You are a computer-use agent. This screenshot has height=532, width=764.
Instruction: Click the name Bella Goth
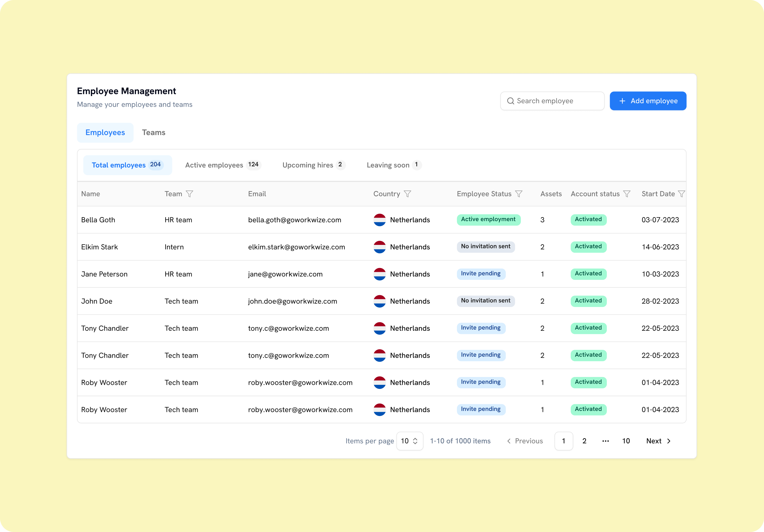click(x=98, y=220)
